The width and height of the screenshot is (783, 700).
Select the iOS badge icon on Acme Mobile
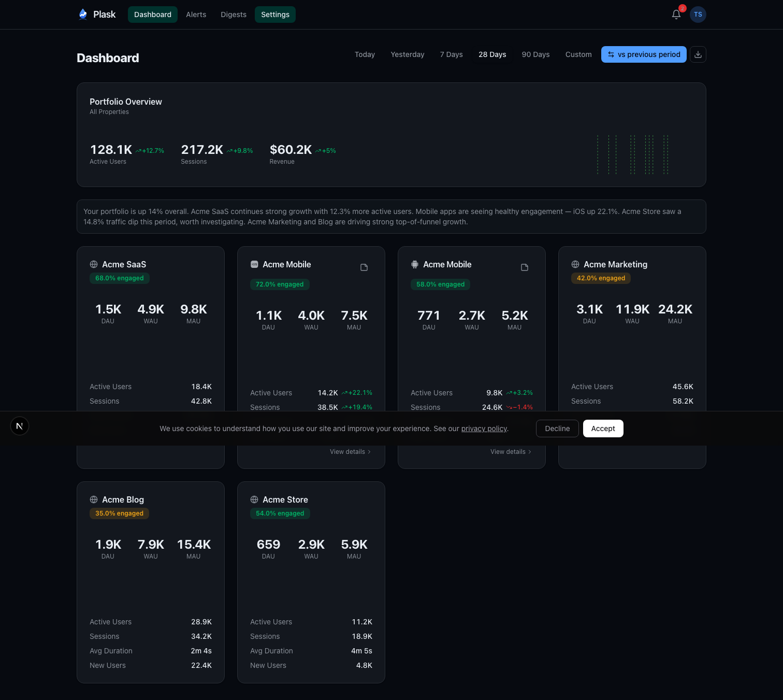[254, 264]
